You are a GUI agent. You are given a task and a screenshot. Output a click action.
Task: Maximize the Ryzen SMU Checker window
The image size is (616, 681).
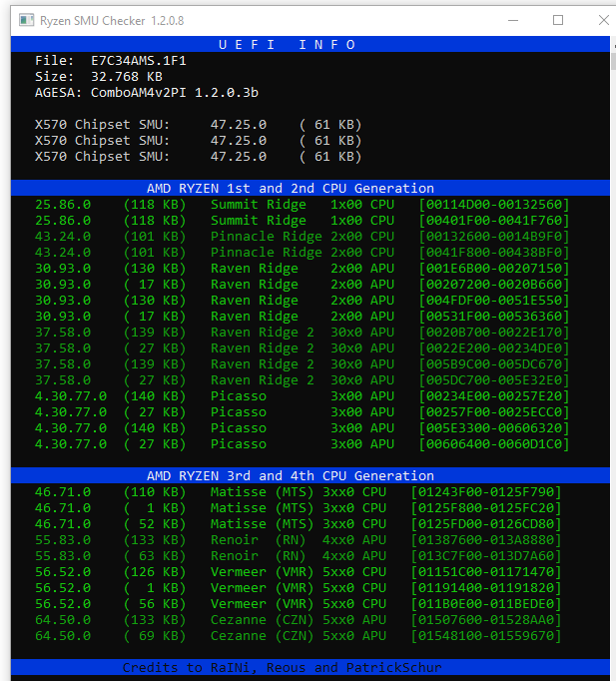(558, 20)
